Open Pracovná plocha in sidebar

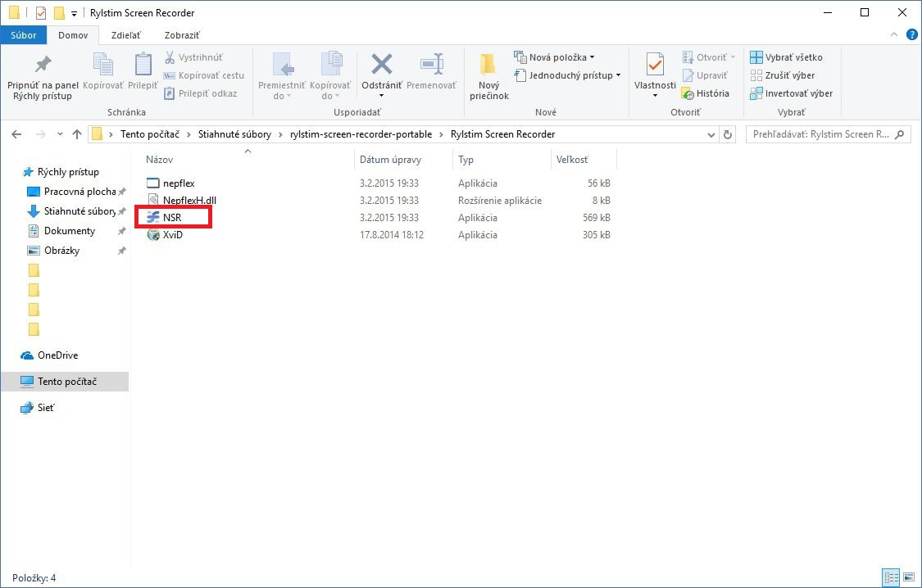[x=74, y=192]
